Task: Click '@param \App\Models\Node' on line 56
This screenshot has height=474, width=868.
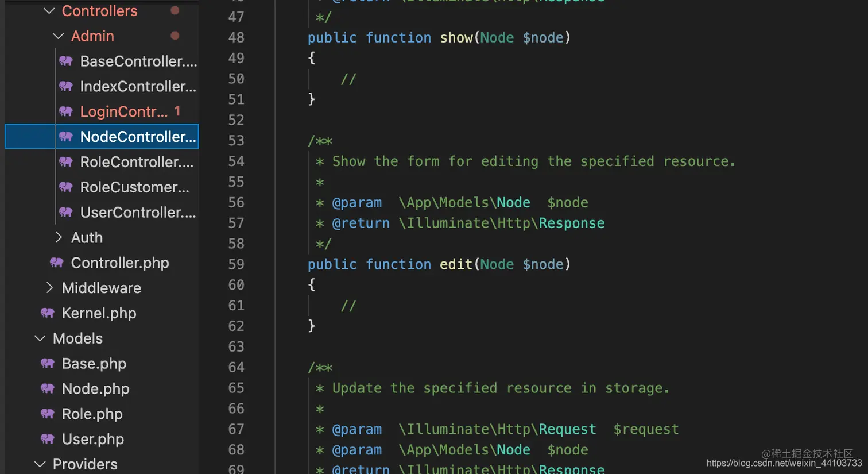Action: click(x=431, y=203)
